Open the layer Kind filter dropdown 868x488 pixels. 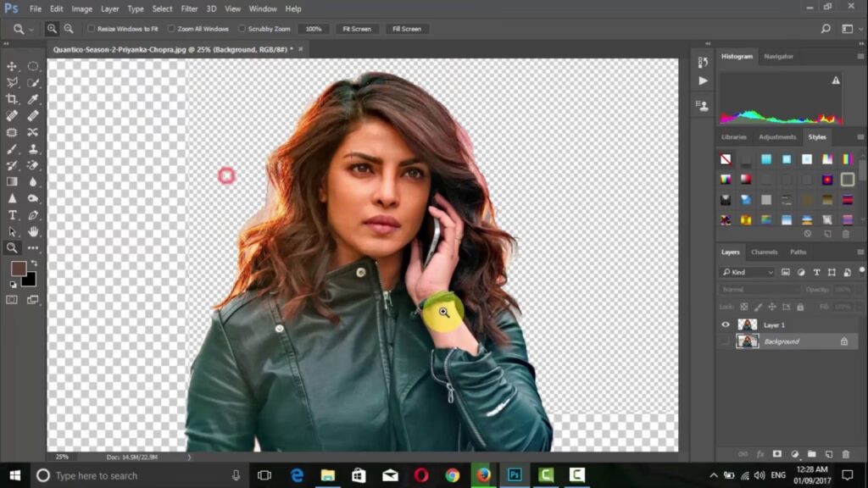(747, 272)
